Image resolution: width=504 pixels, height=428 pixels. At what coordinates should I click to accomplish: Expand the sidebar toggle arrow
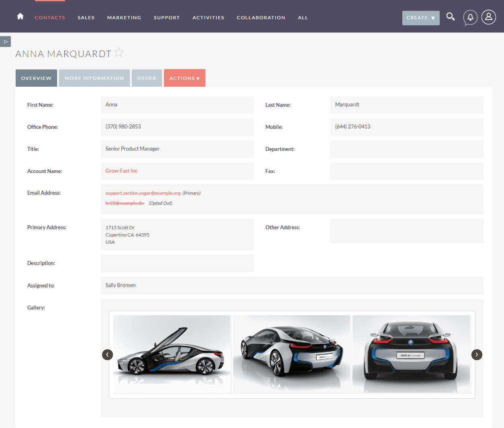[6, 41]
